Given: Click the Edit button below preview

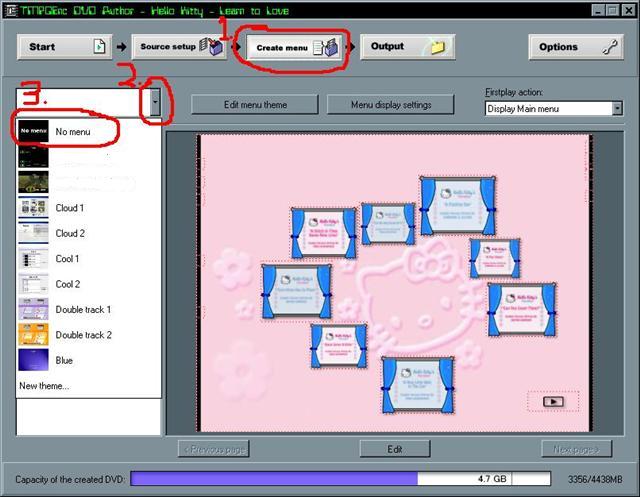Looking at the screenshot, I should [395, 449].
